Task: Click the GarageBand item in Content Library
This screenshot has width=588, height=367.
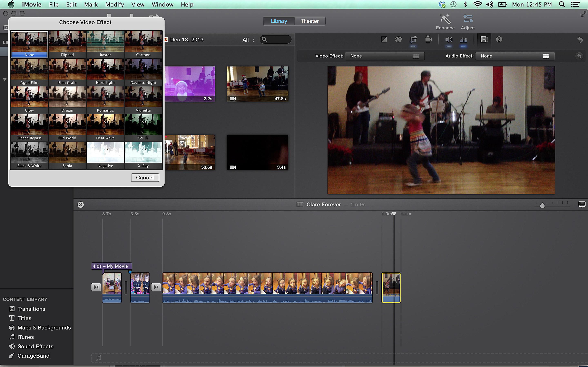Action: click(x=33, y=356)
